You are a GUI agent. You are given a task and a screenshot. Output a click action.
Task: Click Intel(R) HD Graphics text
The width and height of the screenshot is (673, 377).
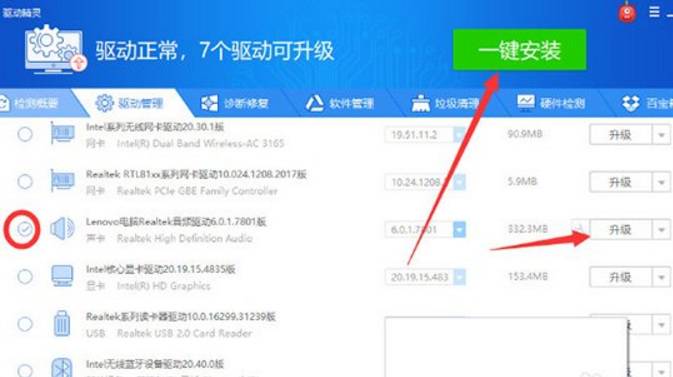point(164,286)
